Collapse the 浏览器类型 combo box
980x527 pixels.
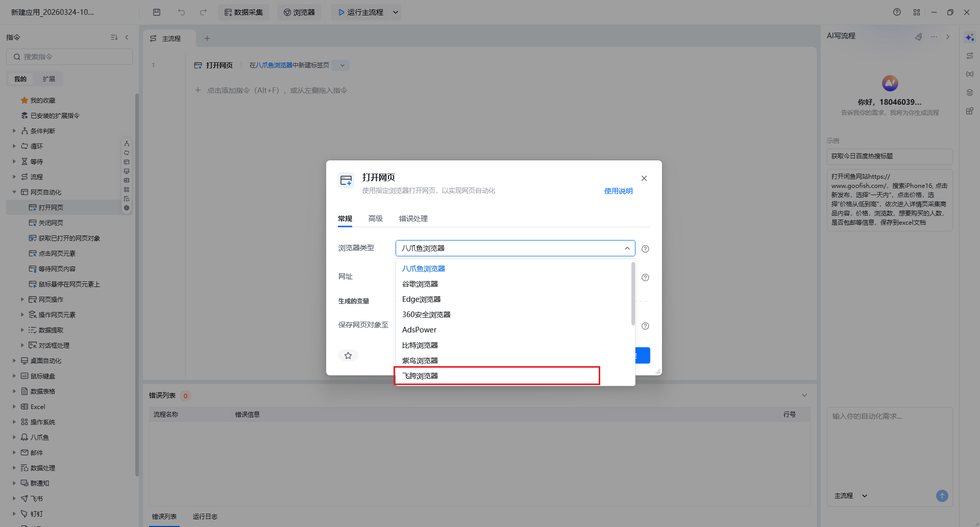pyautogui.click(x=627, y=248)
